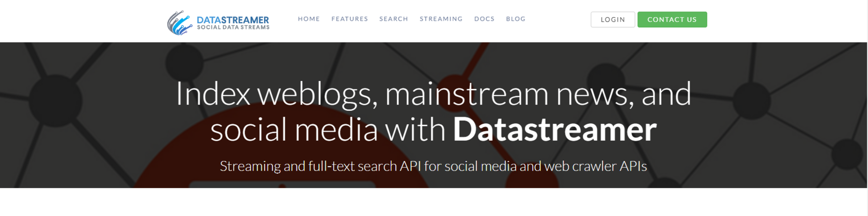Open the STREAMING nav link
The image size is (868, 216).
pyautogui.click(x=441, y=19)
